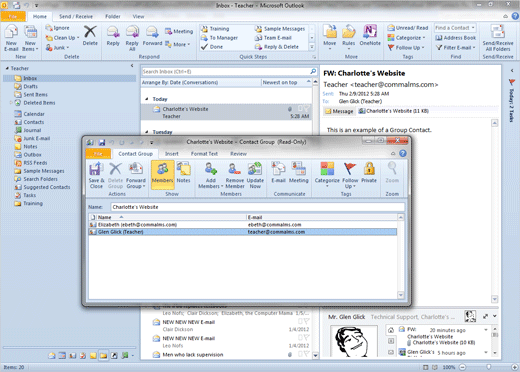Click the Search Inbox field

pyautogui.click(x=229, y=71)
